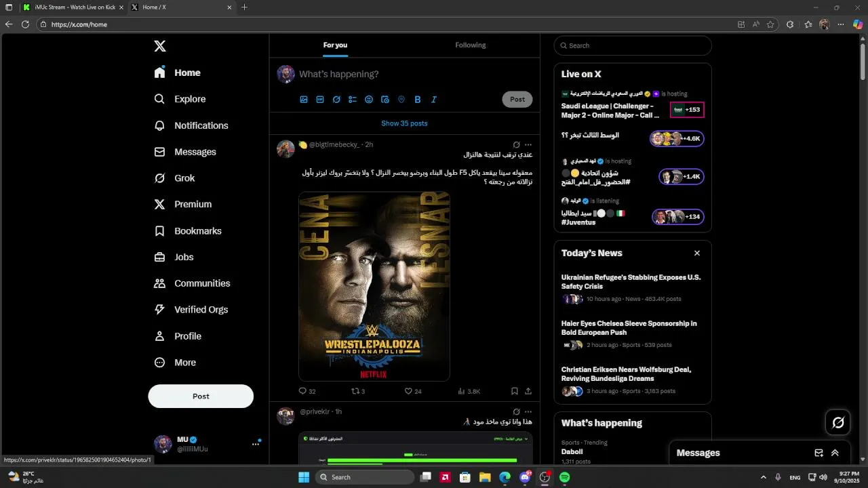This screenshot has height=488, width=868.
Task: Switch to the Following tab
Action: [471, 45]
